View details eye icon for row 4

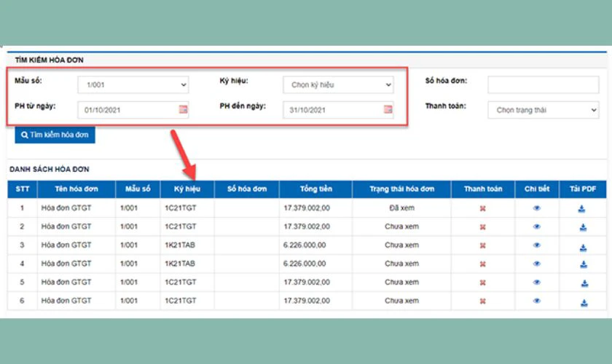(x=537, y=264)
